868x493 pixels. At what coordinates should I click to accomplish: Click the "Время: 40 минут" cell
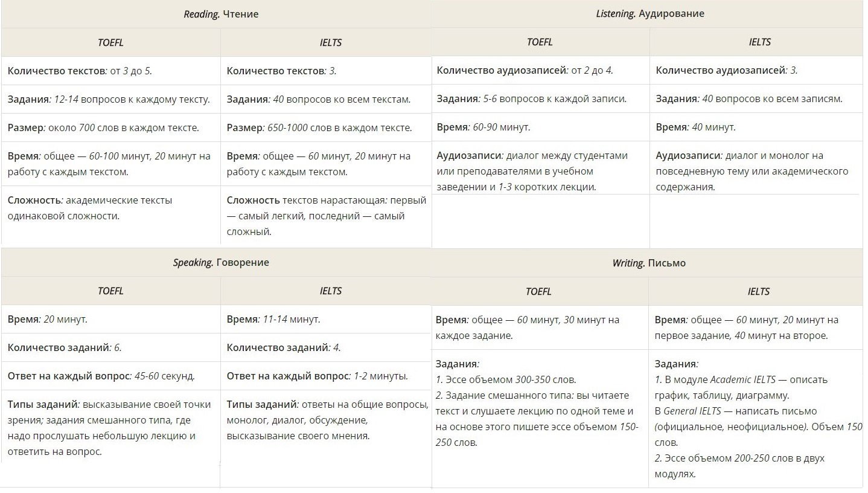coord(695,127)
